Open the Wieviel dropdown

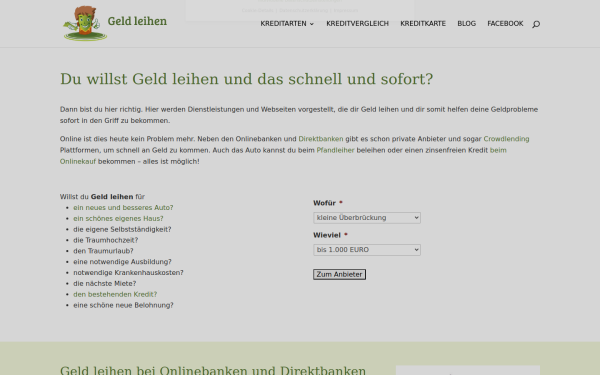point(367,250)
